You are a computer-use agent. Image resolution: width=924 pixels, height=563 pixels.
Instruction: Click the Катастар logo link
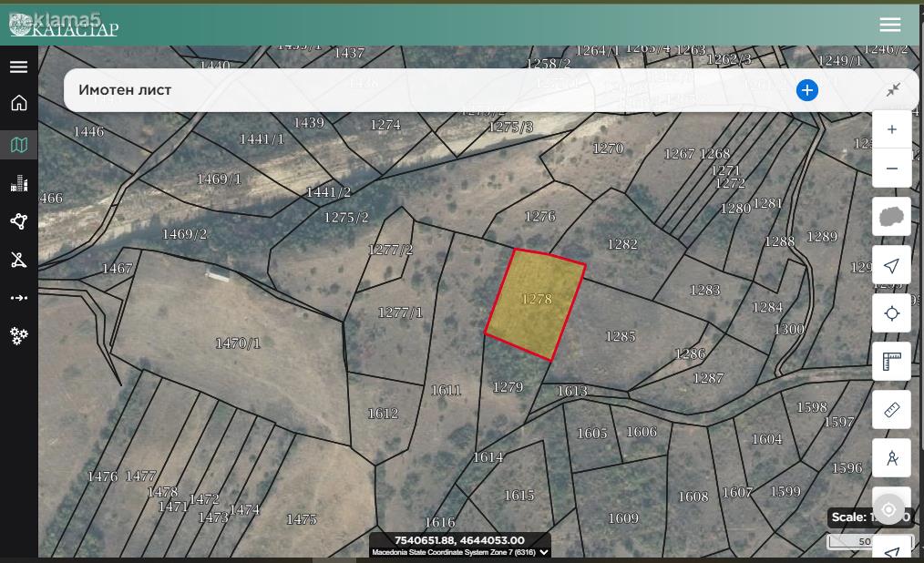coord(64,26)
